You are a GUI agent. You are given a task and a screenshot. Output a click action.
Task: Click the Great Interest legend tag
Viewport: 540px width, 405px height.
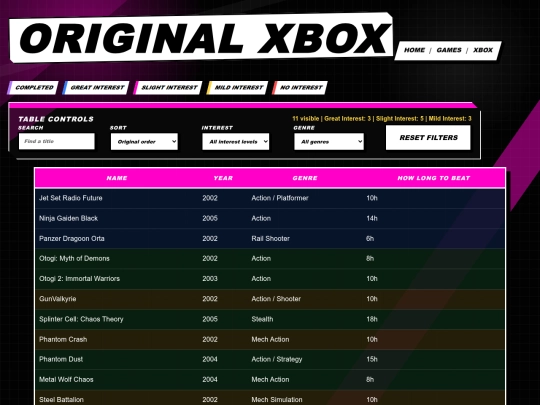(96, 87)
